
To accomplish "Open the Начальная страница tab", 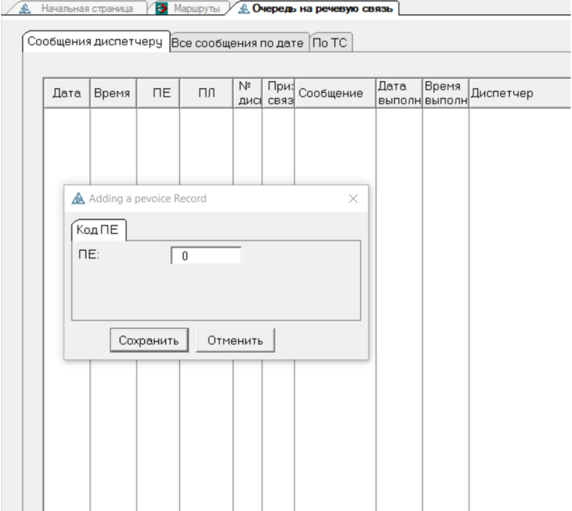I will pos(78,8).
